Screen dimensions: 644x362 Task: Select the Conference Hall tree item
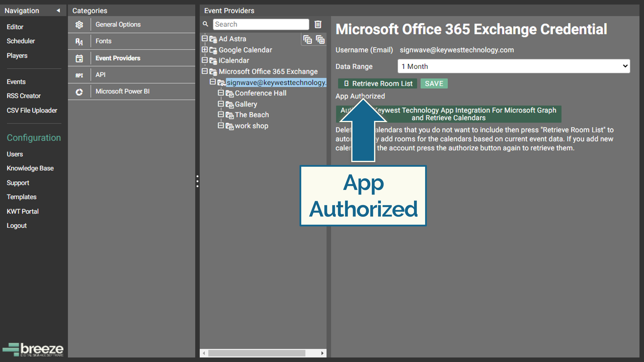coord(261,93)
